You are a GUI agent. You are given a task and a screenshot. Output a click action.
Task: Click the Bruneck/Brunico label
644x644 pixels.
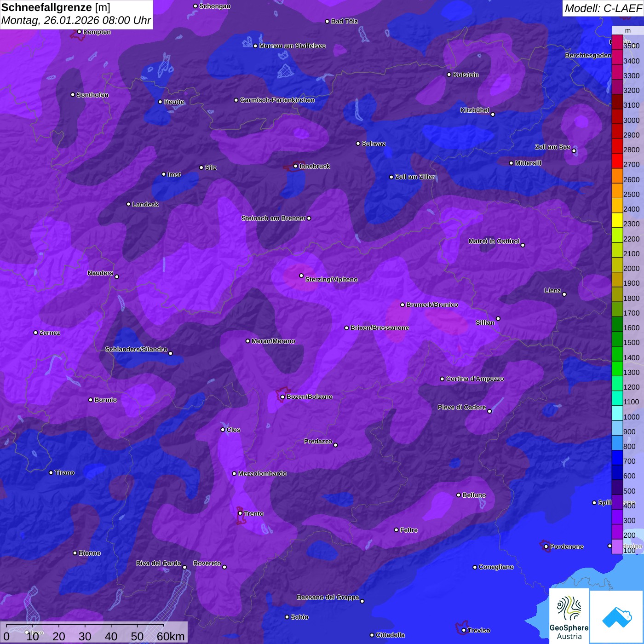(432, 305)
